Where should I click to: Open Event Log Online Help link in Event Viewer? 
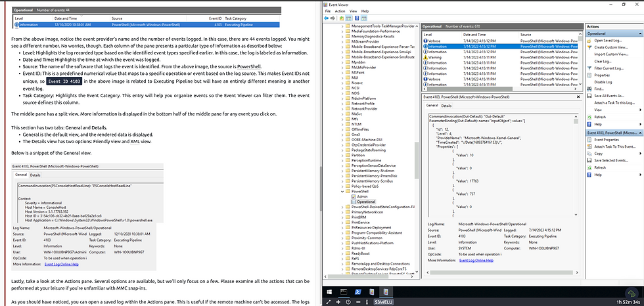476,261
